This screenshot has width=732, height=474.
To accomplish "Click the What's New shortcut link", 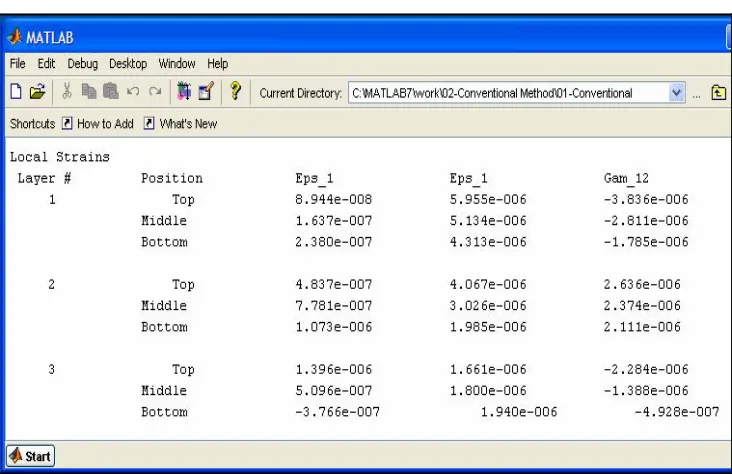I will coord(188,124).
